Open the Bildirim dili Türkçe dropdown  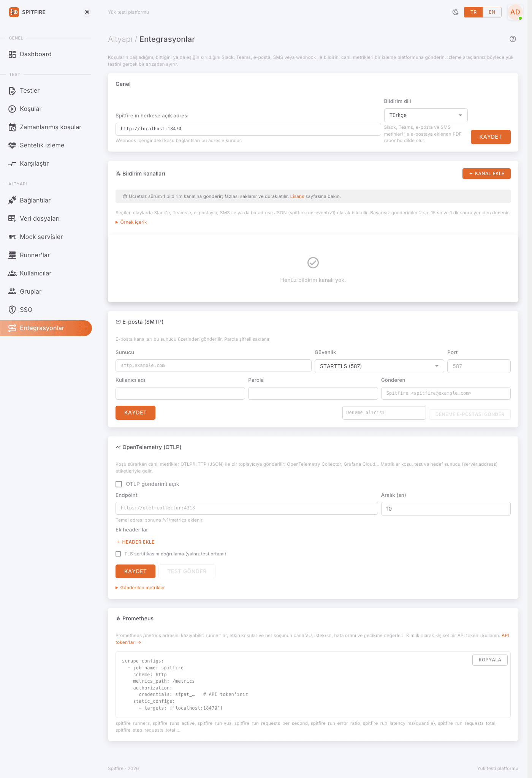[426, 115]
